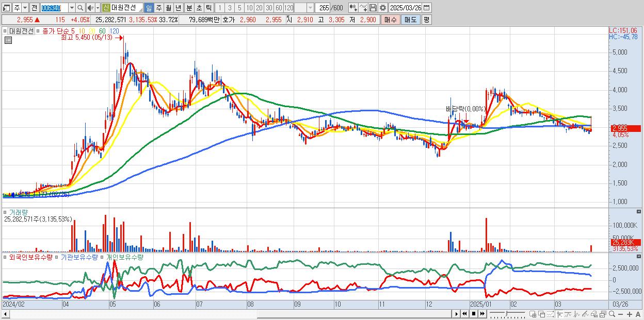Click the 평 button next to 매도

pyautogui.click(x=426, y=20)
